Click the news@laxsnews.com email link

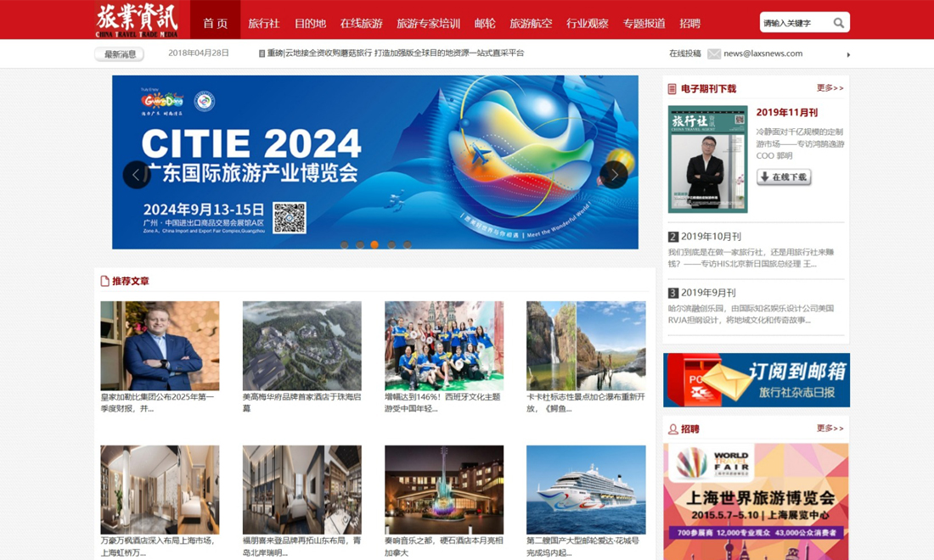pos(763,53)
